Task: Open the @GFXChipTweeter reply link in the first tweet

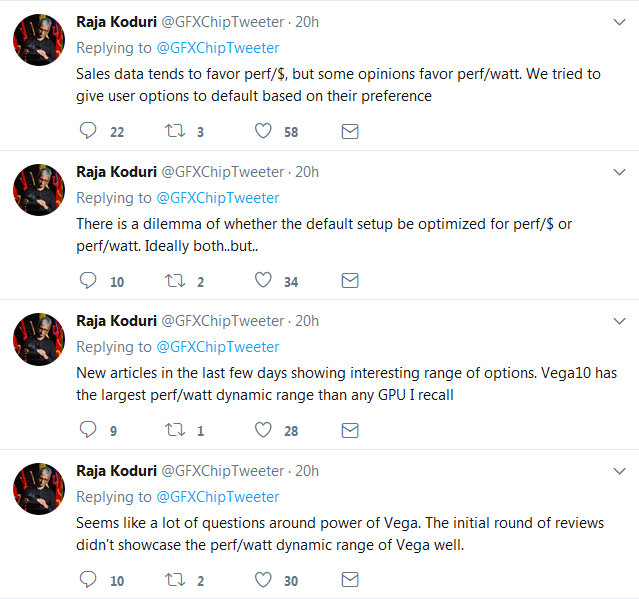Action: pos(217,48)
